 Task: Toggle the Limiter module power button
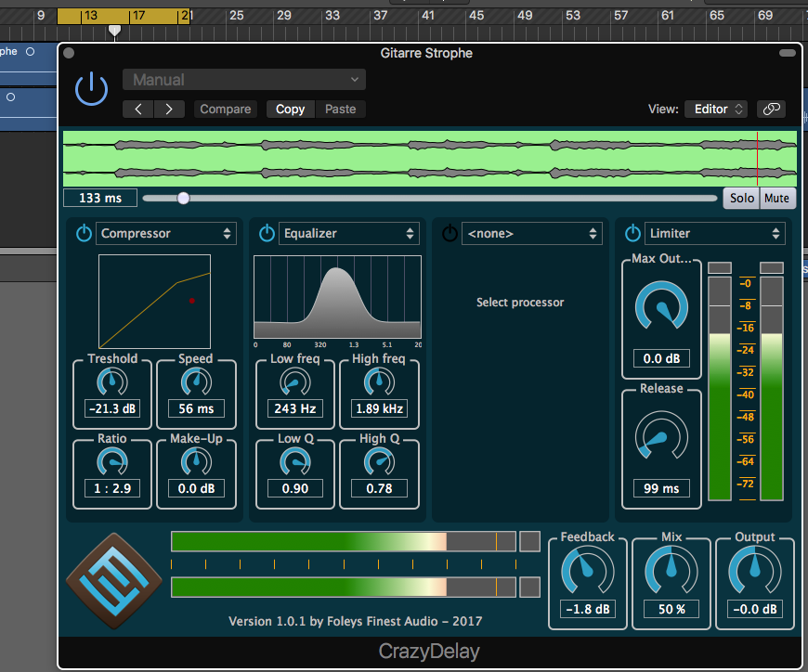tap(632, 233)
